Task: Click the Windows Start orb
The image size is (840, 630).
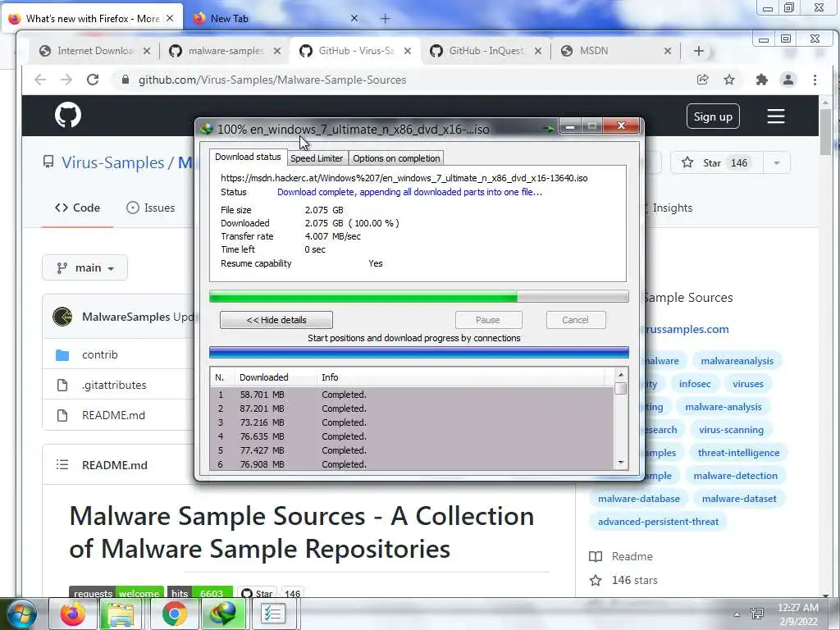Action: pos(21,614)
